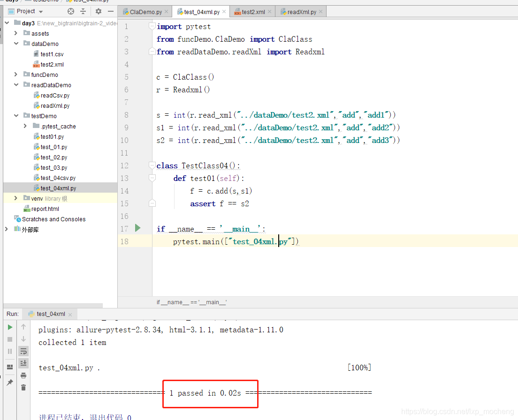This screenshot has height=420, width=518.
Task: Expand the assets folder
Action: (x=16, y=33)
